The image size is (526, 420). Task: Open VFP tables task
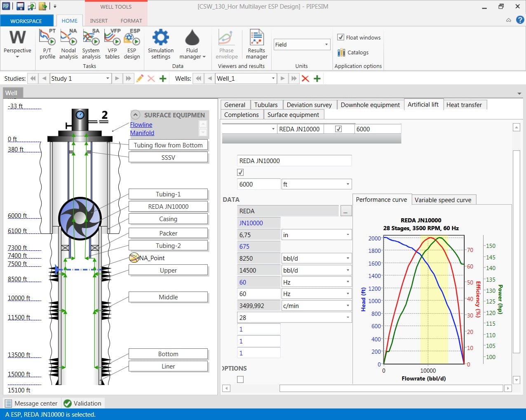(x=112, y=44)
